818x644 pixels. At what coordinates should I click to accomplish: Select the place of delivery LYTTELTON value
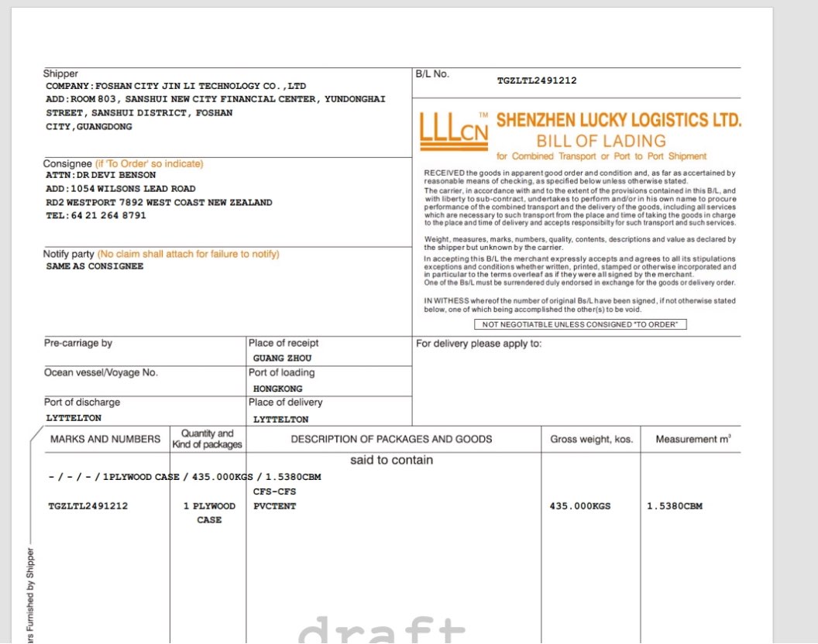280,420
